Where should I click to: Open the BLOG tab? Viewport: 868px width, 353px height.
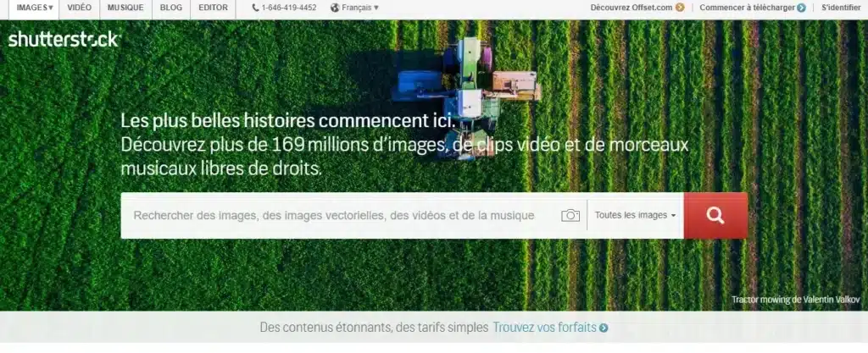click(x=170, y=8)
